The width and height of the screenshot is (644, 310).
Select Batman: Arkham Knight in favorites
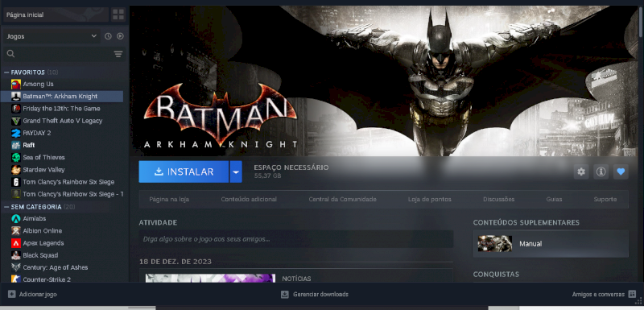[62, 97]
